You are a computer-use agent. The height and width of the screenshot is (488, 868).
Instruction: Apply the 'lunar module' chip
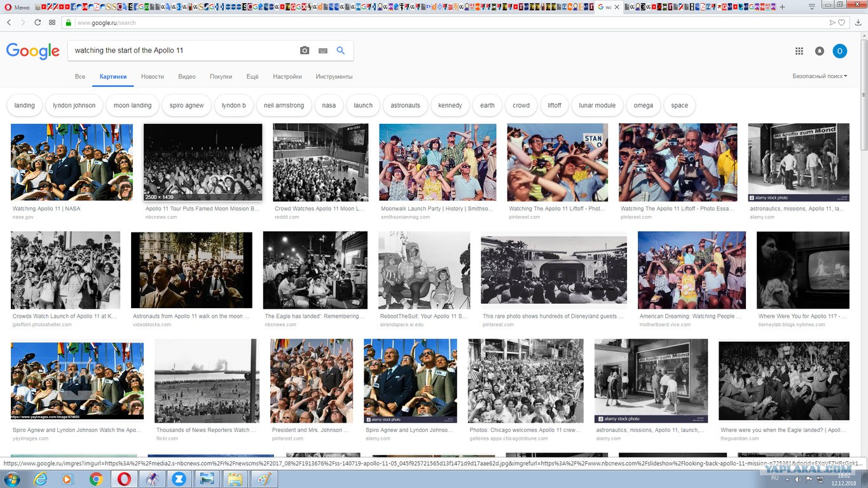pos(597,105)
